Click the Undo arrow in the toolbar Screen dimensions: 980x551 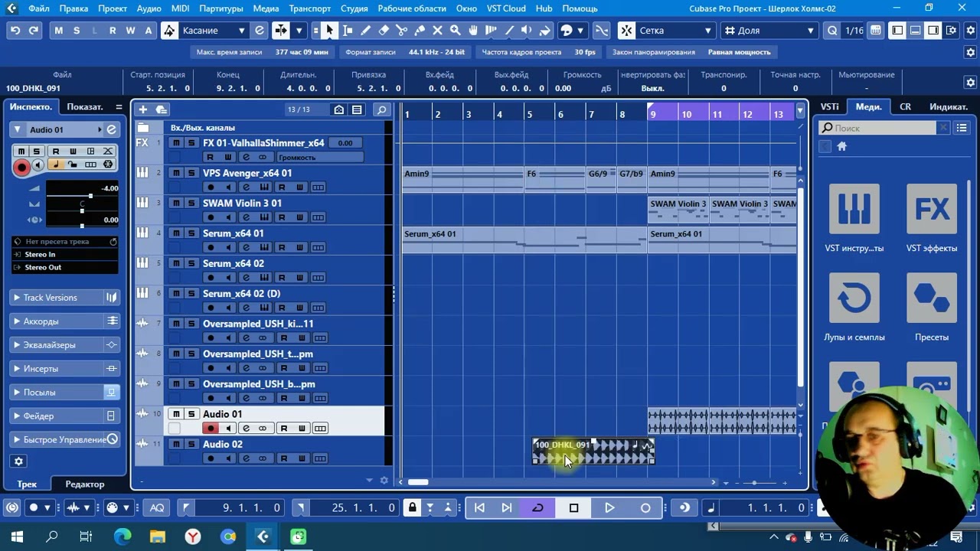click(x=15, y=31)
